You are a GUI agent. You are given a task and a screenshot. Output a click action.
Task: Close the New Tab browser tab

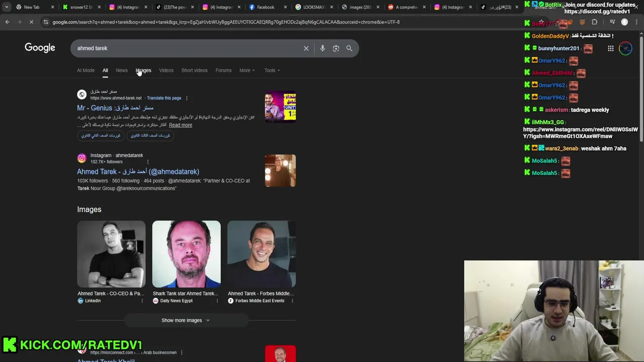click(x=52, y=7)
